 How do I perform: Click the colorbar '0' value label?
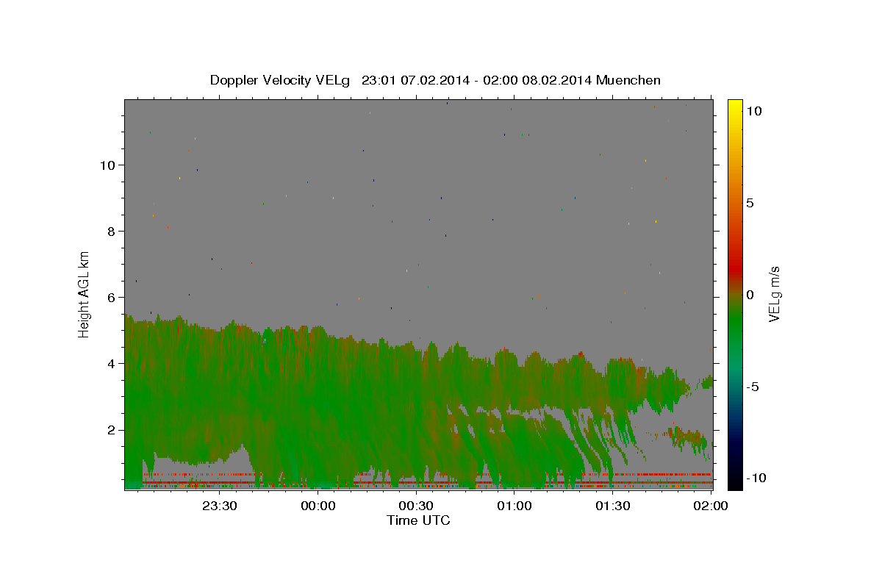750,295
